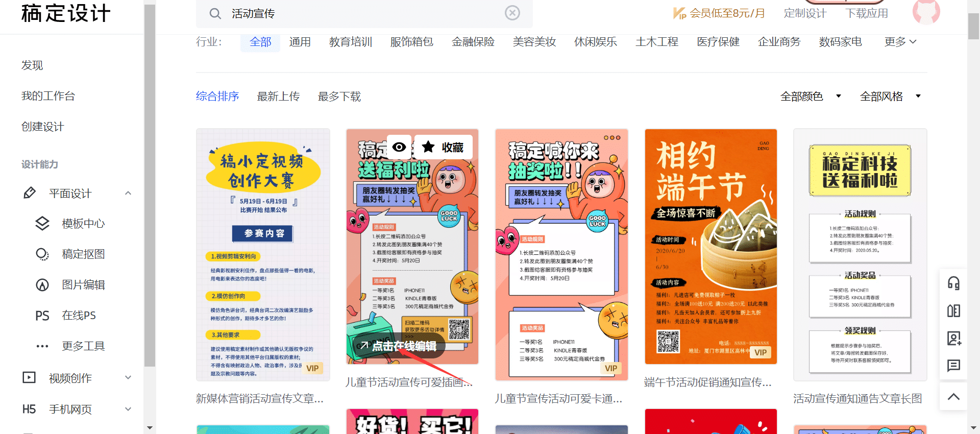Click the star icon on 收藏 button

pyautogui.click(x=428, y=147)
